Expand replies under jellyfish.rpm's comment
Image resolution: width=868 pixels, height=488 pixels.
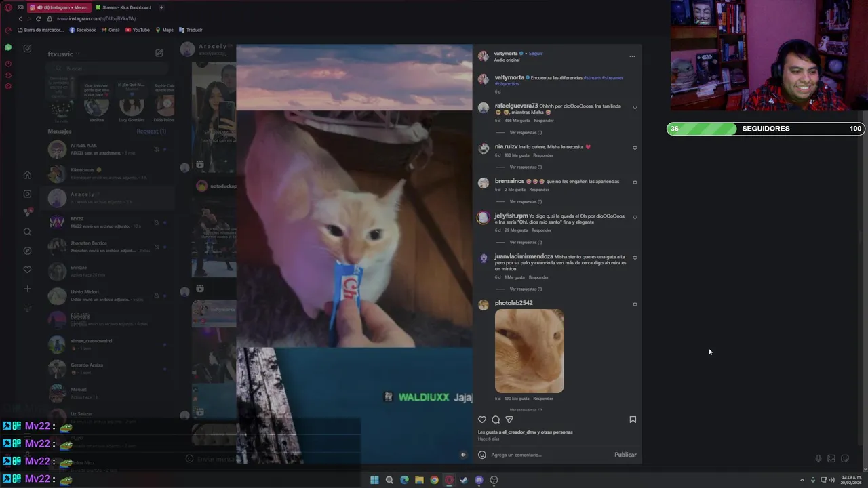pyautogui.click(x=526, y=242)
